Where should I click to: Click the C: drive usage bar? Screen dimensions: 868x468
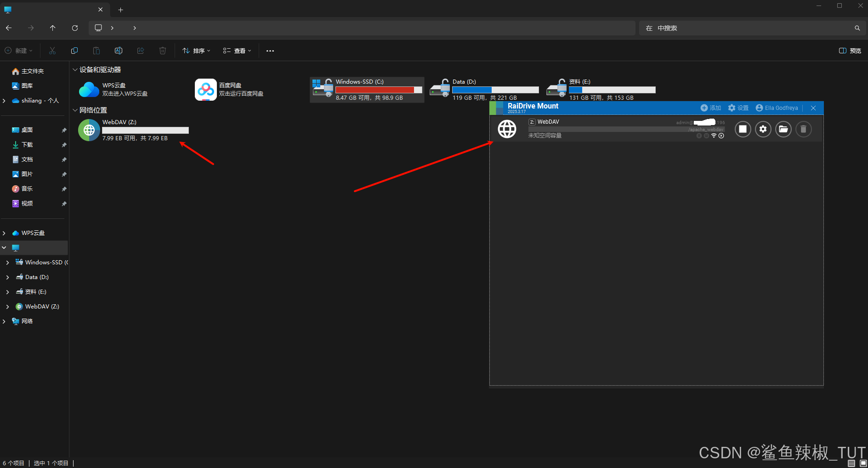[x=378, y=90]
